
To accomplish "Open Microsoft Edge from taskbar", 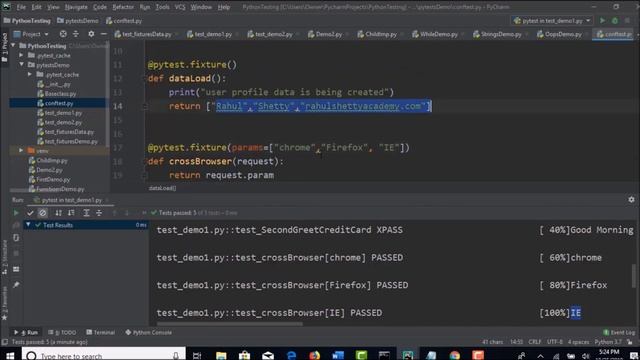I will (291, 355).
